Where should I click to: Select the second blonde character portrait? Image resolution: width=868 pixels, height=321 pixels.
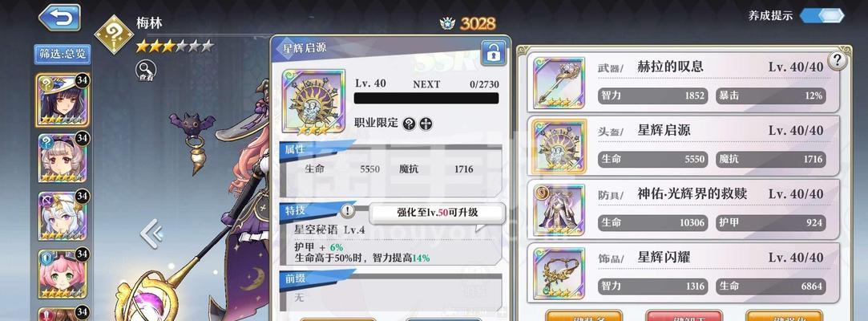[62, 158]
